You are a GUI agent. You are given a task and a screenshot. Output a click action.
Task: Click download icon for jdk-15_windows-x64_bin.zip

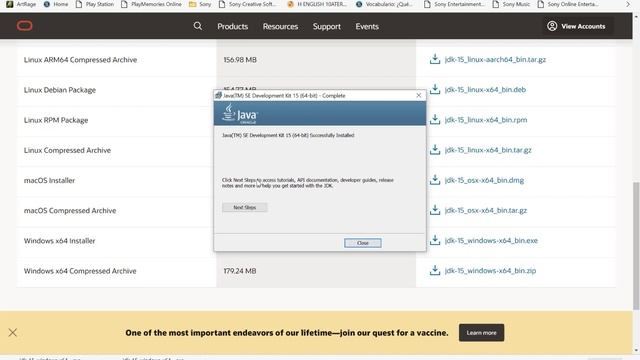[435, 271]
